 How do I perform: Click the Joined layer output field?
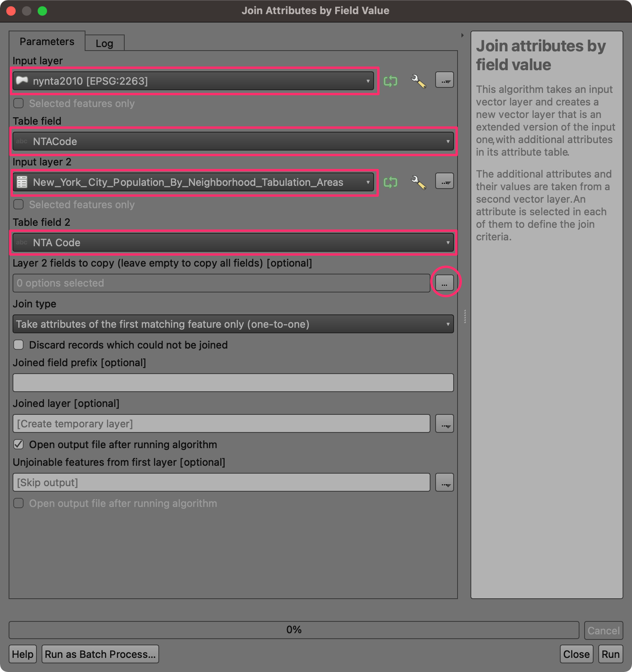coord(222,424)
